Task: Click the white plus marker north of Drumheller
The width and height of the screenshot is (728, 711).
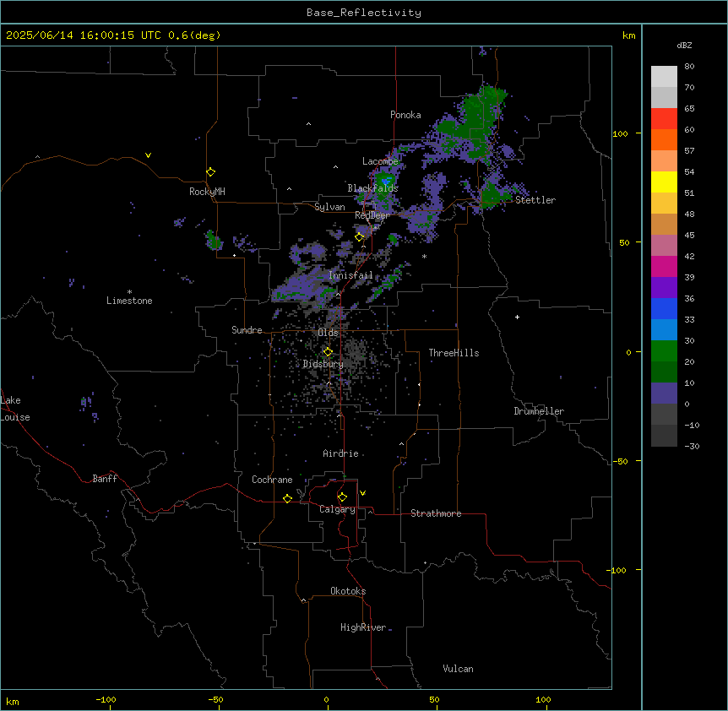Action: (x=517, y=317)
